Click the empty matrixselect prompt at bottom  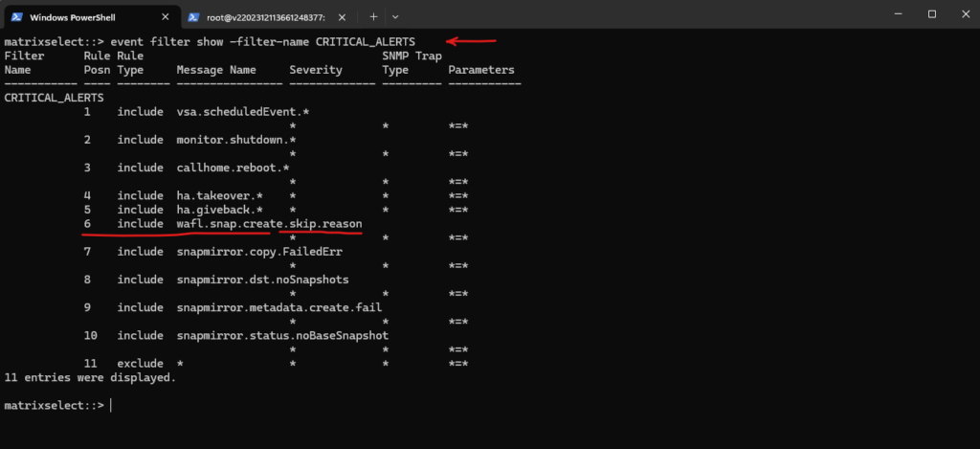(x=57, y=405)
